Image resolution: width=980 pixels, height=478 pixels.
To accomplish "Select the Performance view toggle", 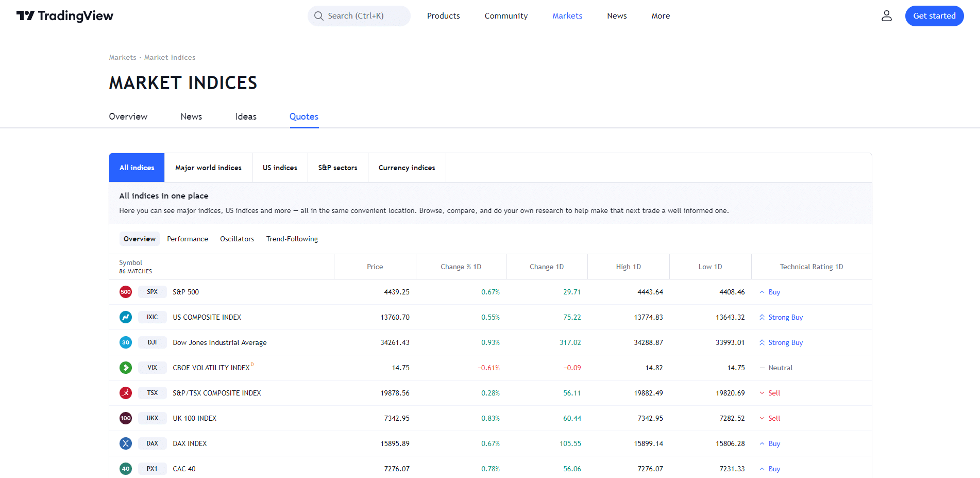I will pyautogui.click(x=188, y=239).
